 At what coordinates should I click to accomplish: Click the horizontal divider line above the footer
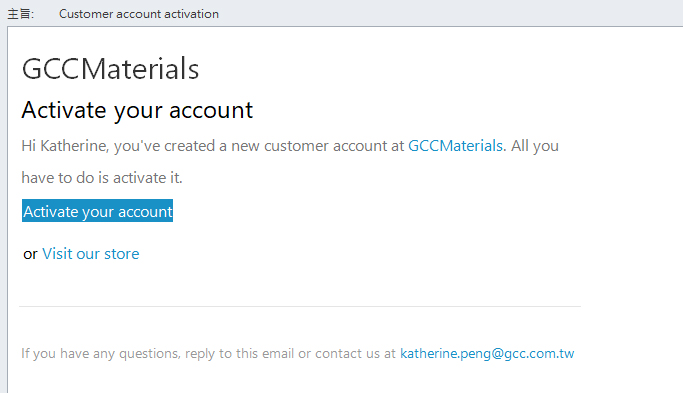click(x=300, y=306)
